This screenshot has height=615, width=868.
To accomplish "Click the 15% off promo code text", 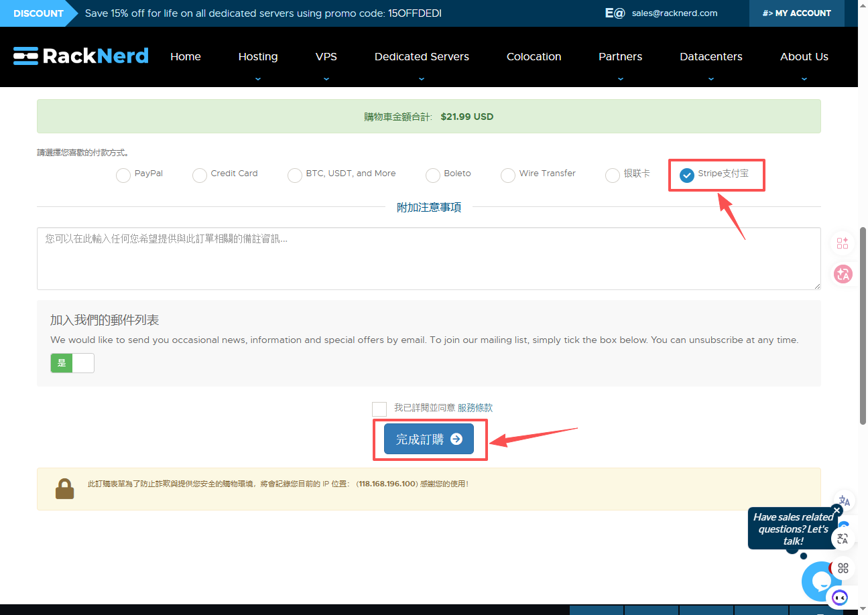I will (263, 13).
